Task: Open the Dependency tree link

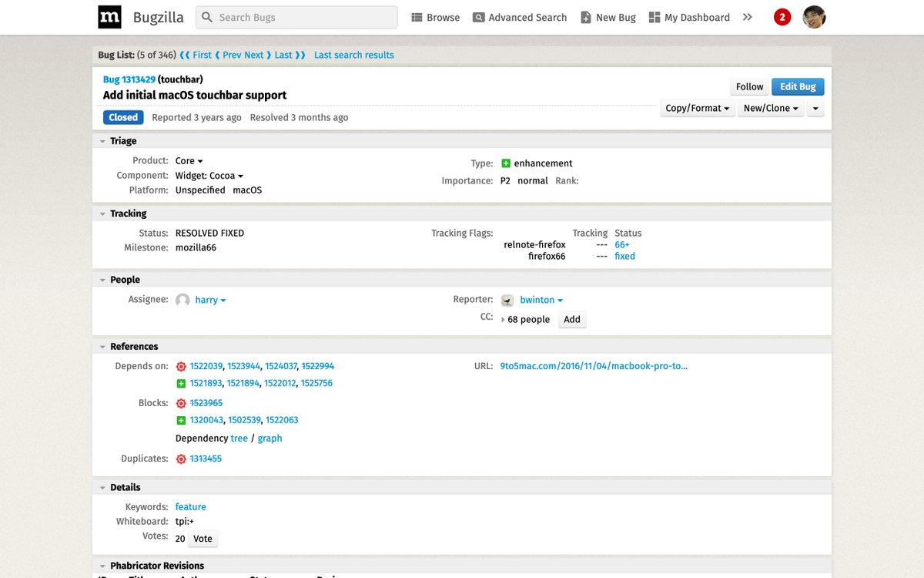Action: 239,439
